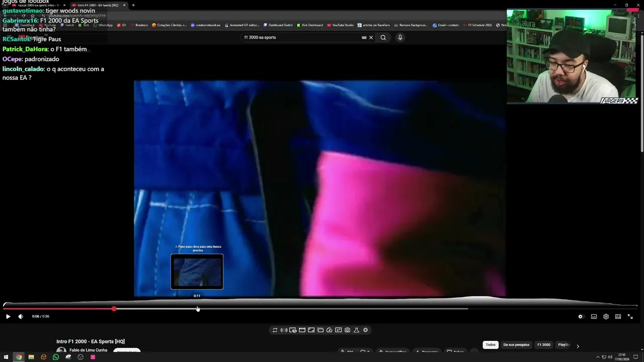Focus the 'f1 2000 ea sports' search box
This screenshot has width=644, height=362.
pyautogui.click(x=302, y=37)
